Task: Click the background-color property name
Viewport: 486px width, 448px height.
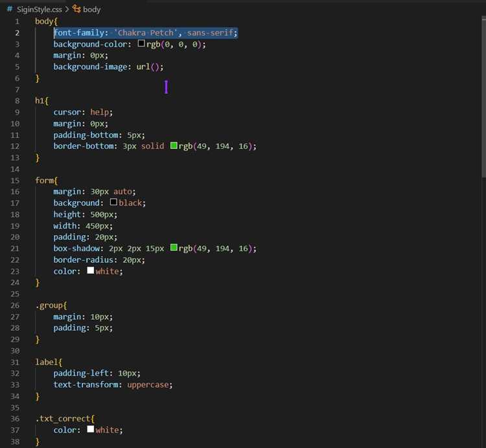Action: click(x=90, y=44)
